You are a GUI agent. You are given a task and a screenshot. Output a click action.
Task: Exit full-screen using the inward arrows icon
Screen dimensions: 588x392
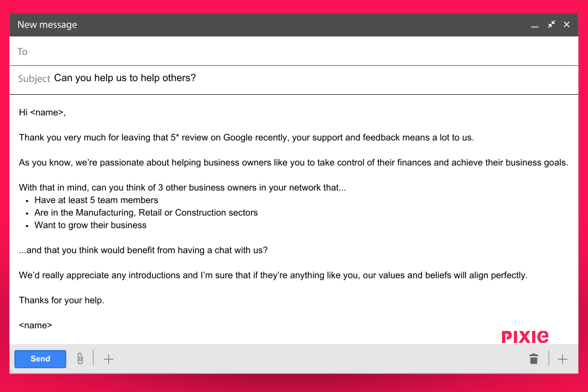point(552,24)
